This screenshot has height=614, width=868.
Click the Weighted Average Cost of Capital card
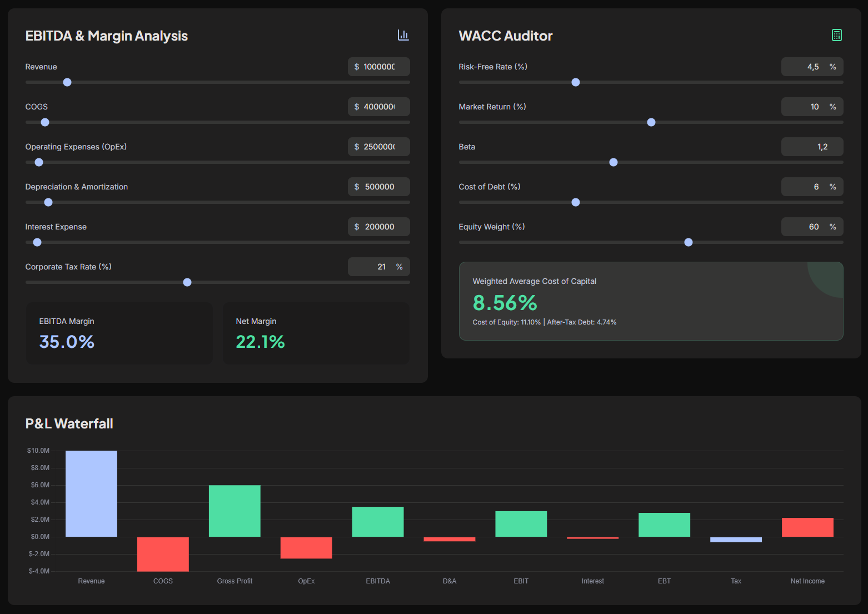651,301
